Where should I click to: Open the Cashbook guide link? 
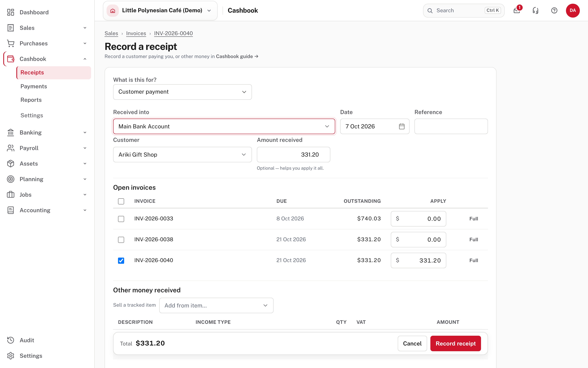[237, 56]
